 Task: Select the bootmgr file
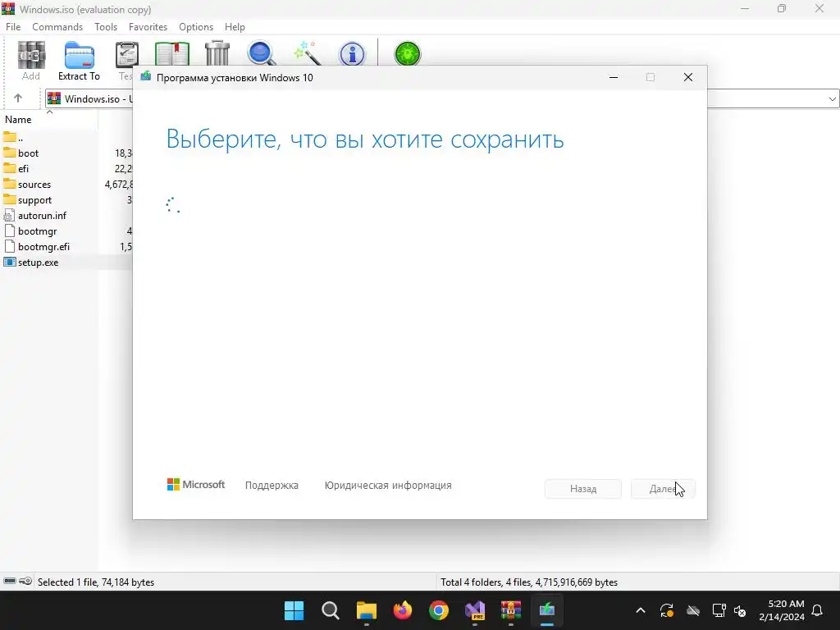[37, 231]
